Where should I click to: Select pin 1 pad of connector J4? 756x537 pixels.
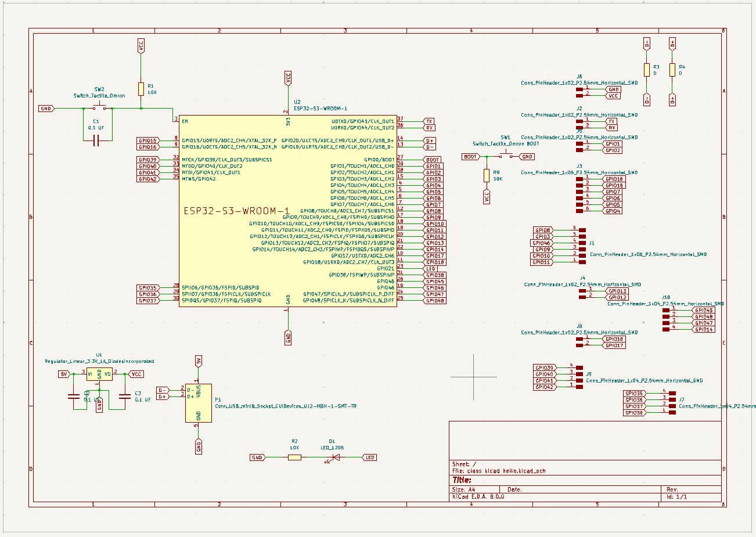tap(582, 291)
